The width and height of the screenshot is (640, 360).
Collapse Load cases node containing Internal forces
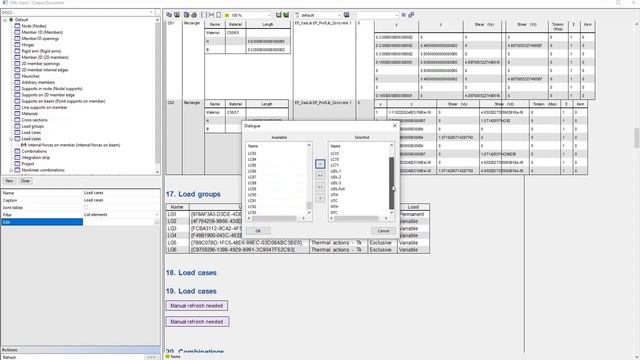coord(11,139)
